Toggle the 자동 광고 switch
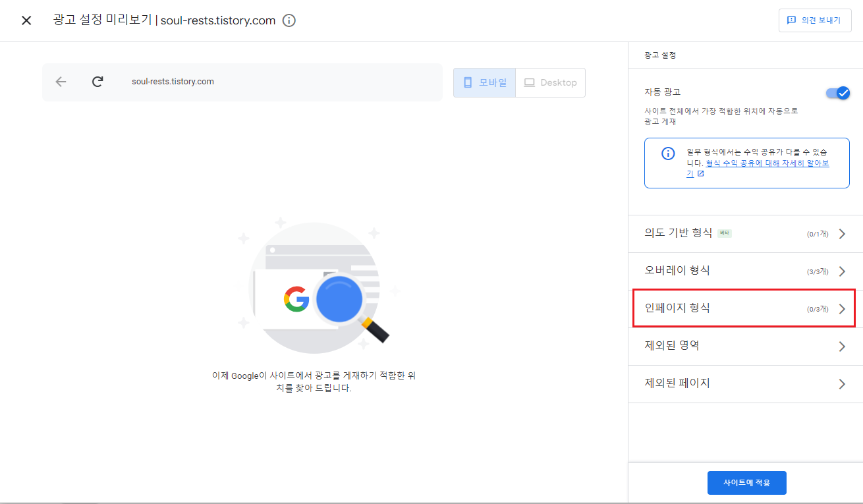This screenshot has width=863, height=504. tap(837, 93)
